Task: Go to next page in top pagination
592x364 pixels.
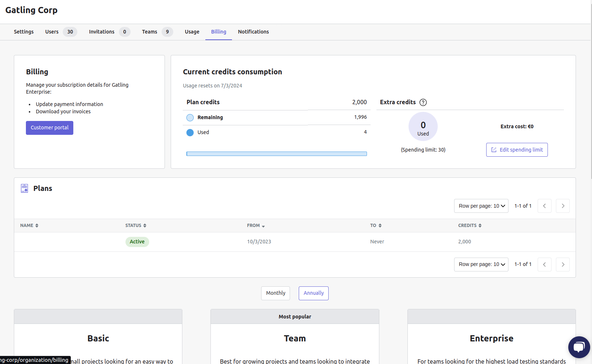Action: click(562, 206)
